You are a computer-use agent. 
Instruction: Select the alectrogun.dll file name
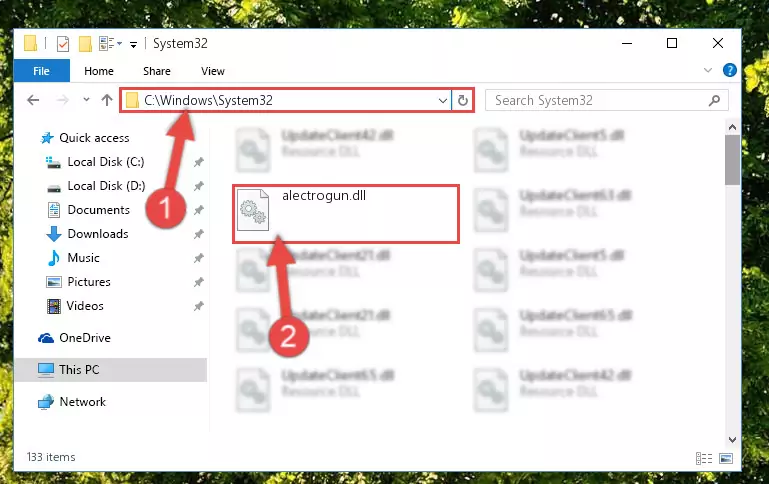click(324, 196)
